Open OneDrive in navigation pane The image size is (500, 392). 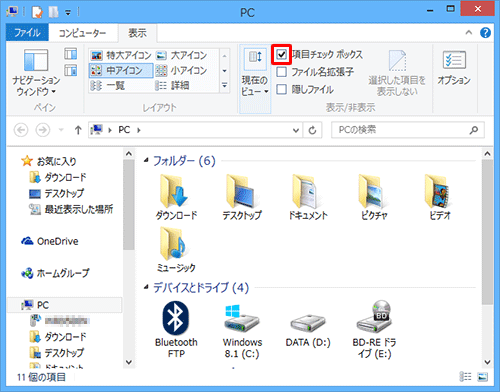point(50,241)
